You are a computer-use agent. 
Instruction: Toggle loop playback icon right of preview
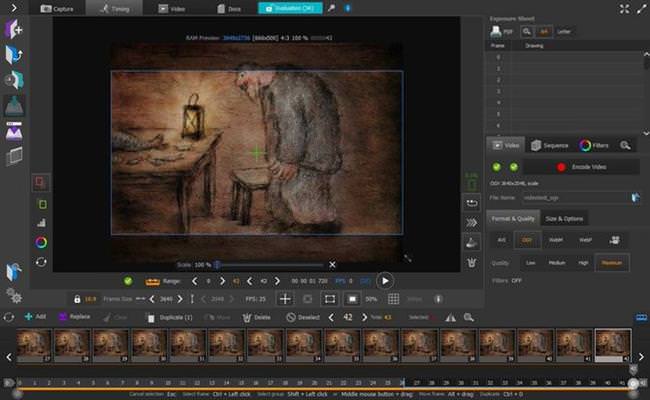[472, 203]
